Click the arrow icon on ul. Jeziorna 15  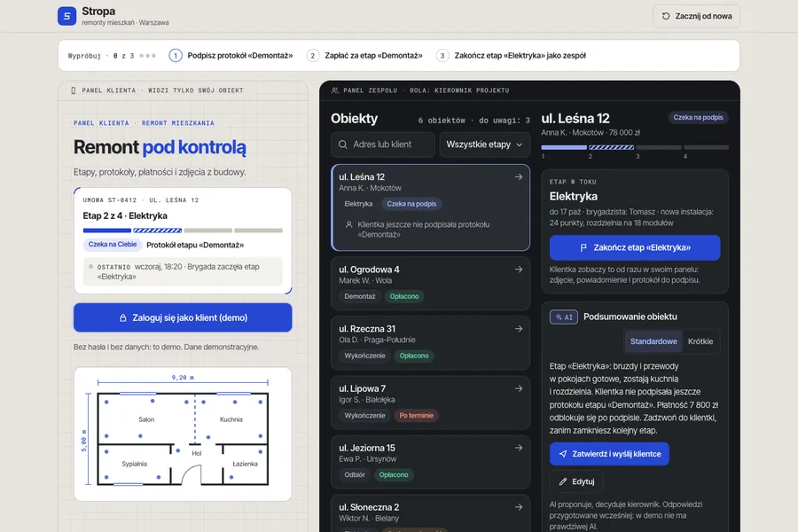coord(518,448)
